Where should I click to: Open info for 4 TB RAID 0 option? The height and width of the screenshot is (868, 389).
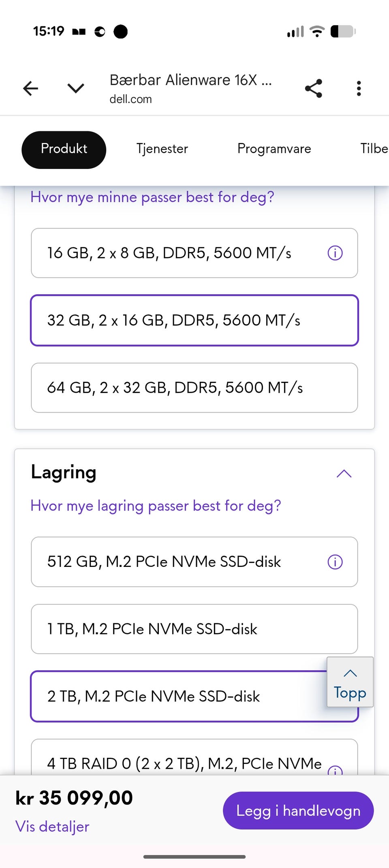tap(335, 770)
